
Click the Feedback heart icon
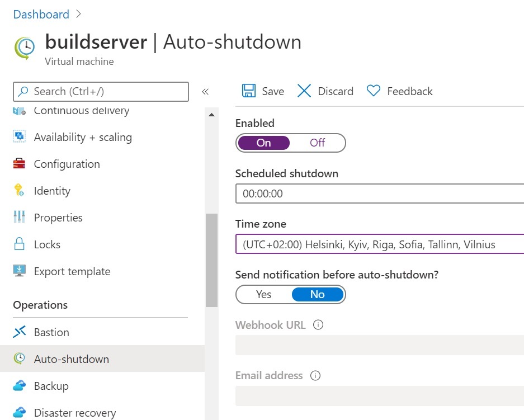373,91
